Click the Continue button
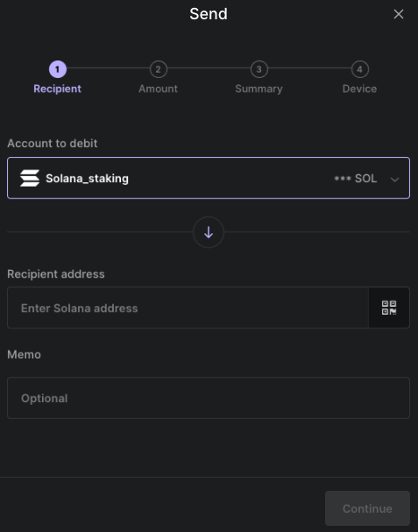This screenshot has height=532, width=418. pos(367,508)
